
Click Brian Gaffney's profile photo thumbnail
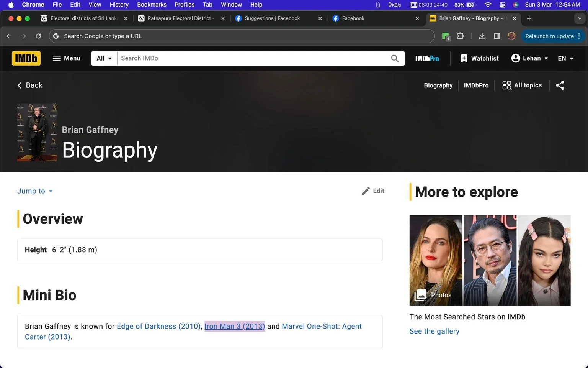click(37, 132)
